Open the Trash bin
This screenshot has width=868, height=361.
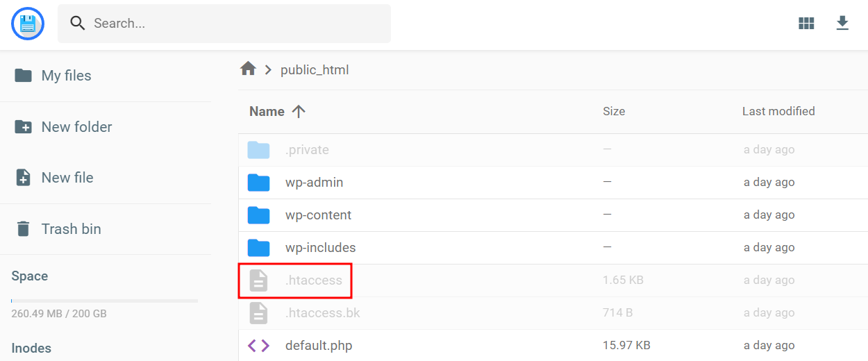(x=71, y=229)
